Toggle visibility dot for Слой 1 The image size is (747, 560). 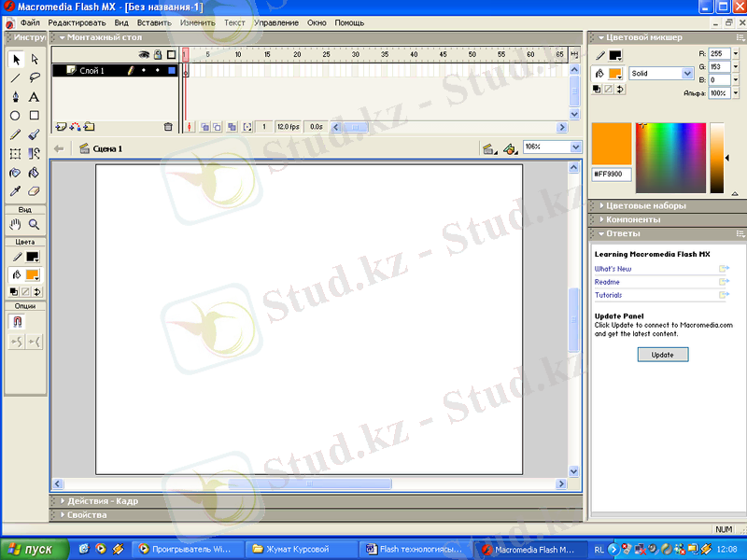(144, 71)
